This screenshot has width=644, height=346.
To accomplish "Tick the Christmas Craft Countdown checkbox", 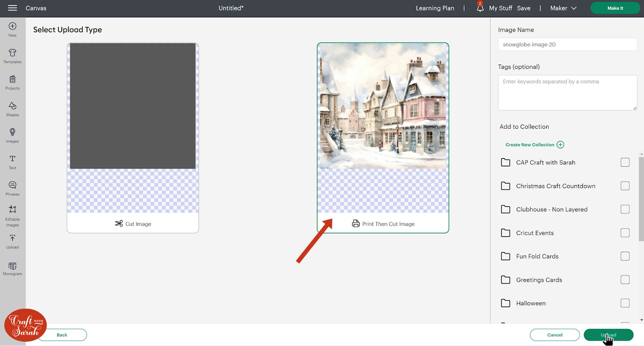I will (625, 186).
